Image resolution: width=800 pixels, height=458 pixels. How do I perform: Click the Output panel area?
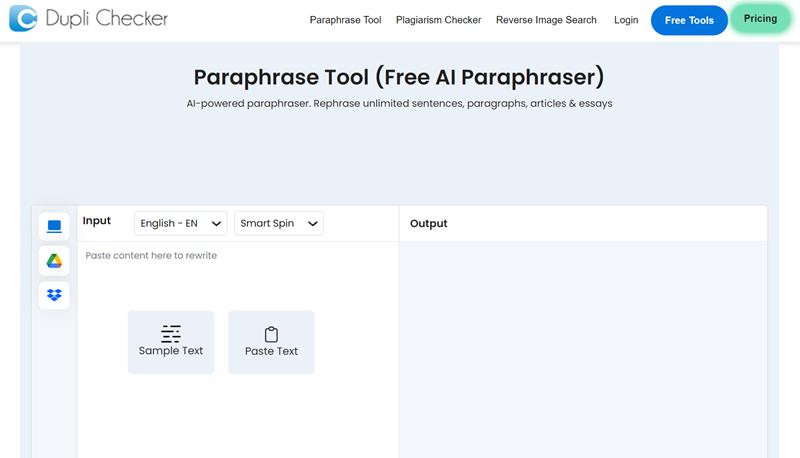point(583,349)
